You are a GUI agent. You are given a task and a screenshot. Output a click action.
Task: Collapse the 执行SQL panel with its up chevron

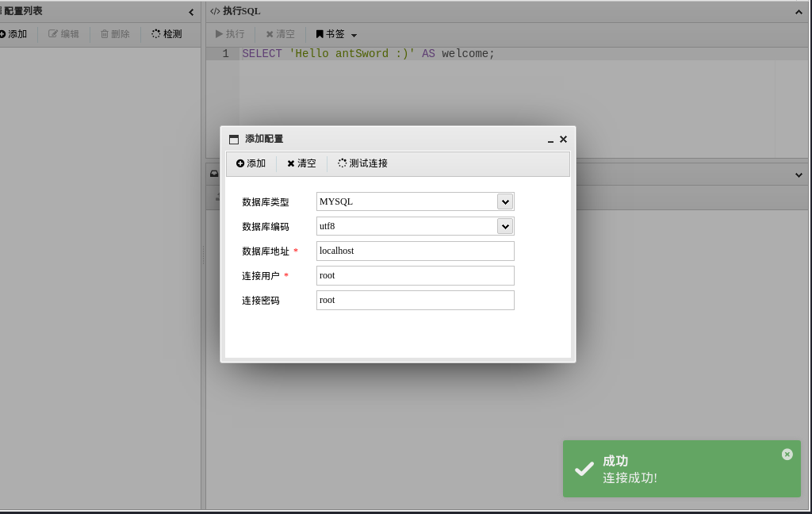799,12
